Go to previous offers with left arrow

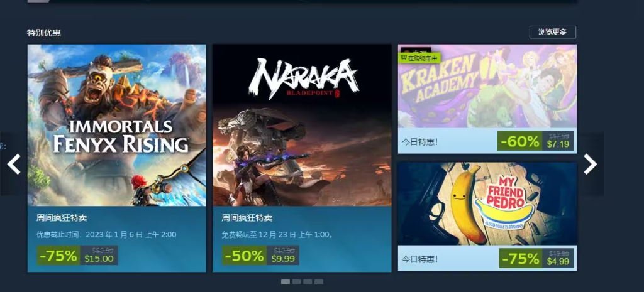[x=14, y=164]
